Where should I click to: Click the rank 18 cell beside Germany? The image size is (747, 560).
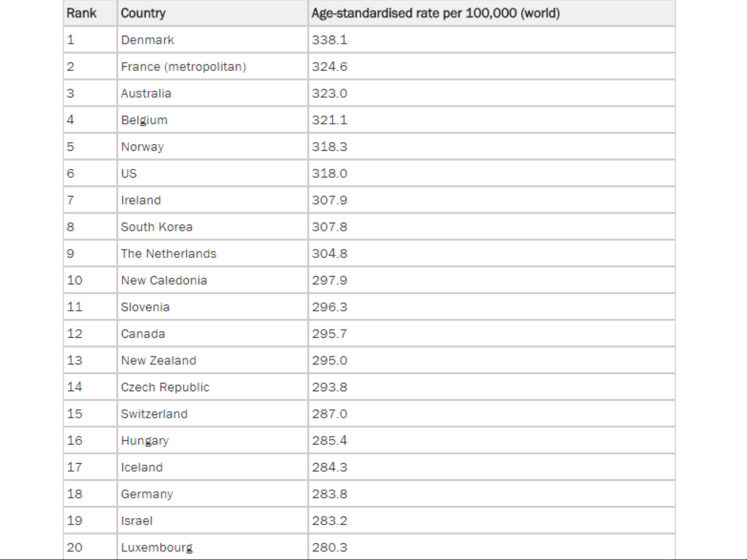pos(75,494)
